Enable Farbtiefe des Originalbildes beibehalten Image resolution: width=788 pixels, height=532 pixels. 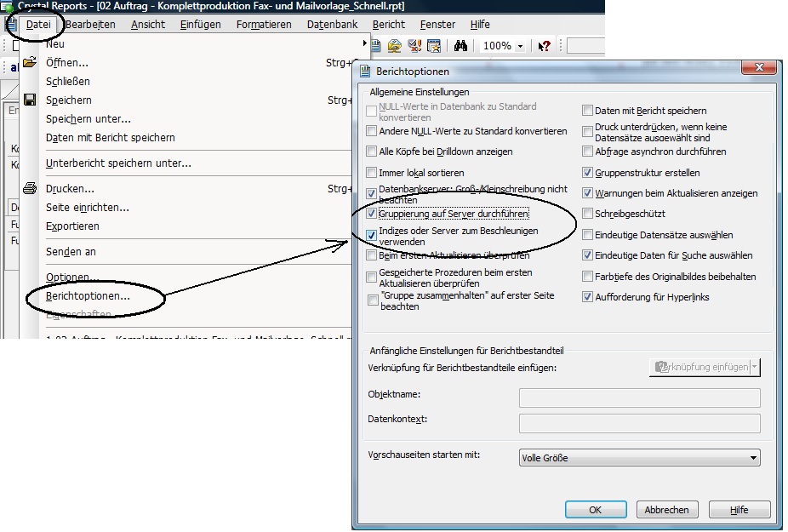pos(587,277)
